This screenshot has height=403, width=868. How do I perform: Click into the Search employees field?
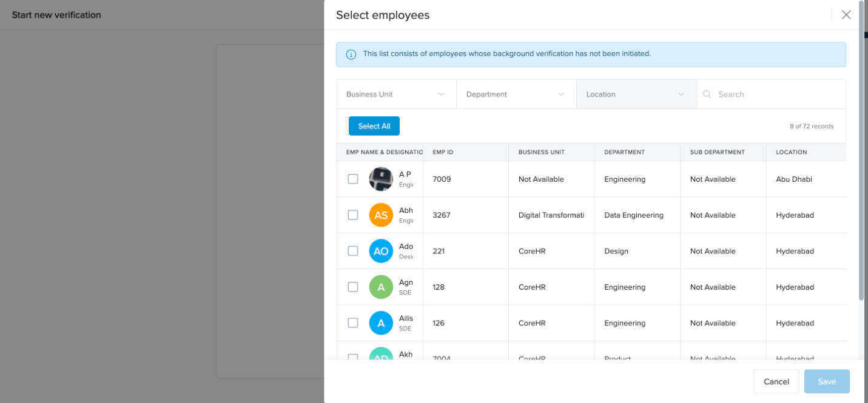click(776, 95)
